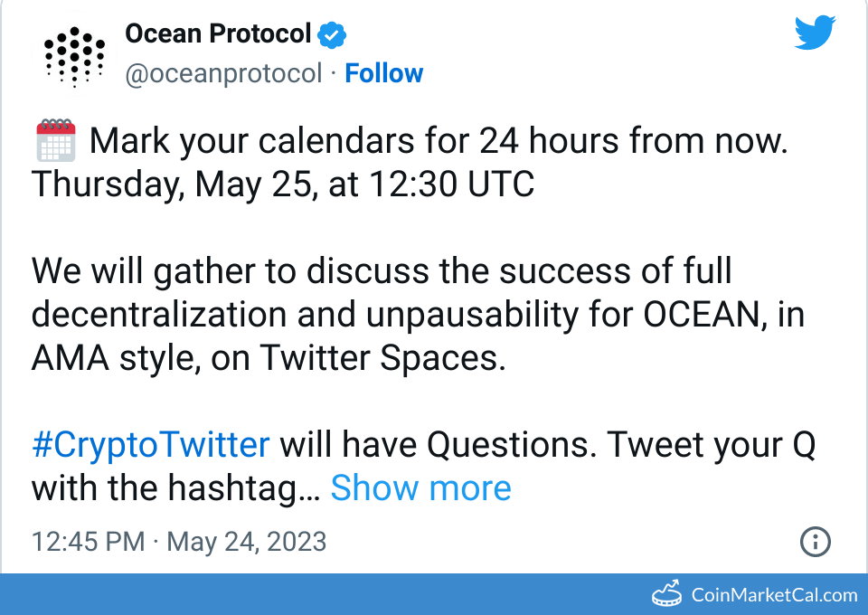Click the 12:45 PM tweet time

88,542
